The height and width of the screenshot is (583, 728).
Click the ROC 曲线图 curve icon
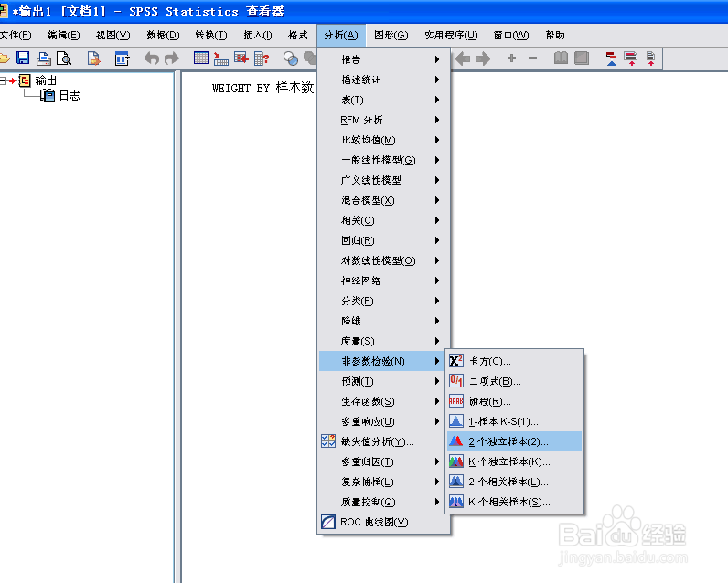click(327, 522)
